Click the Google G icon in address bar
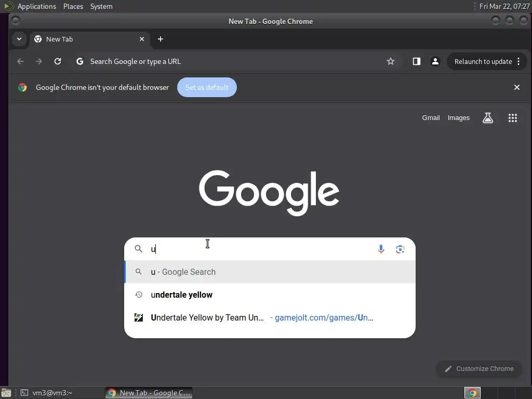 (x=79, y=61)
